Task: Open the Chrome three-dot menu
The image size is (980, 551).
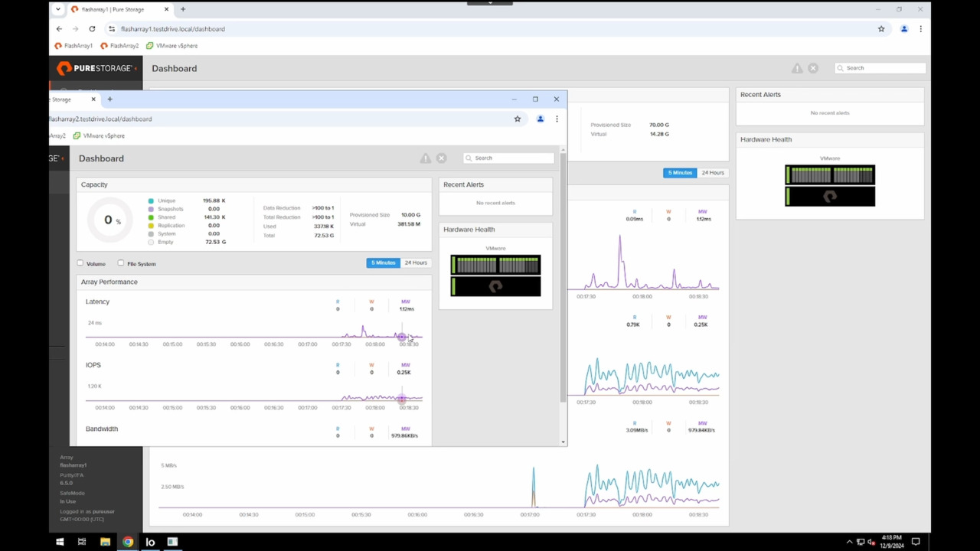Action: click(920, 28)
